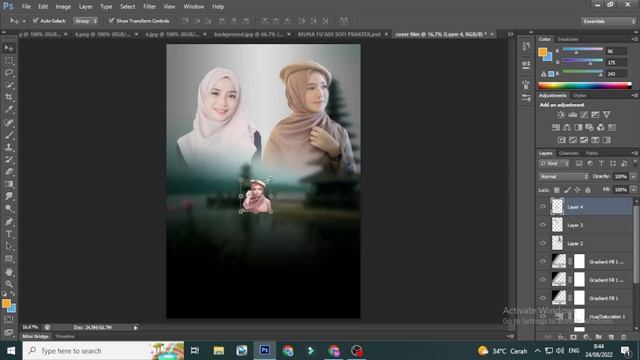Open the Group auto-select dropdown
This screenshot has height=360, width=640.
(x=85, y=20)
